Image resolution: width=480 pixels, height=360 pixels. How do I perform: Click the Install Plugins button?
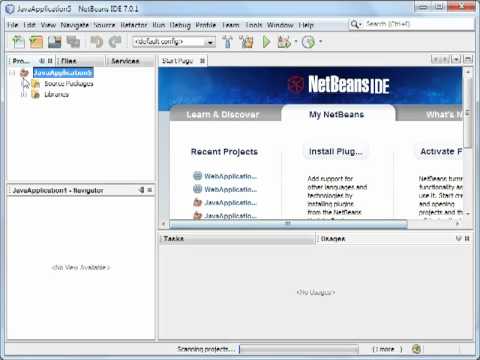pos(336,151)
